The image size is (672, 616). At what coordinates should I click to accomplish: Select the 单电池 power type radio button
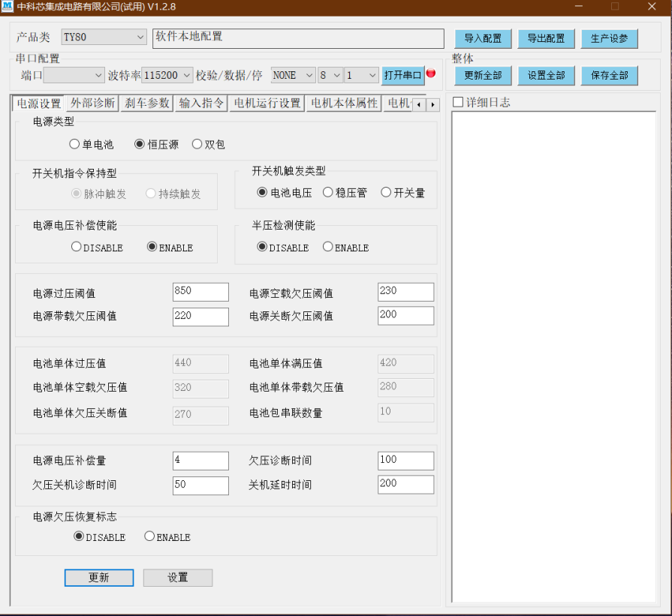point(74,144)
